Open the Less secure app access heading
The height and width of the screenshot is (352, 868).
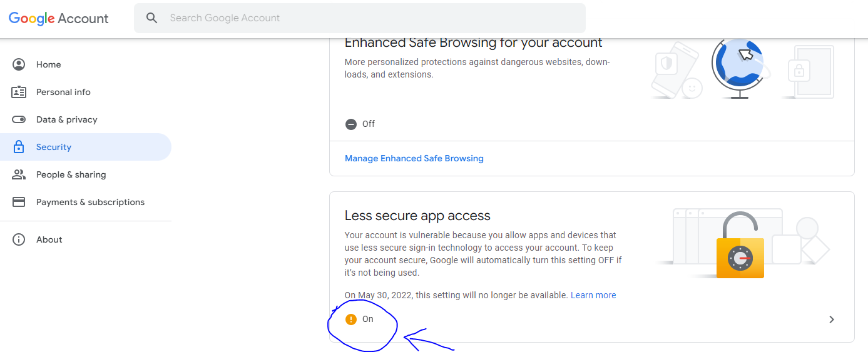tap(417, 216)
